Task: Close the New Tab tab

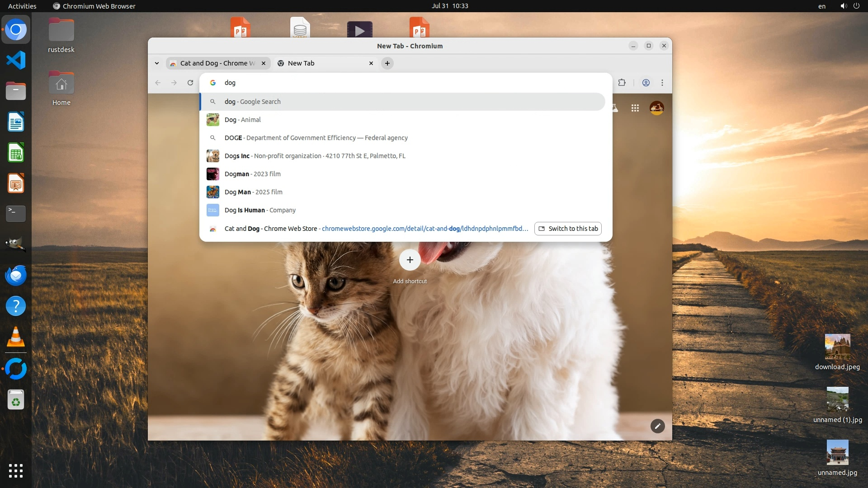Action: tap(371, 63)
